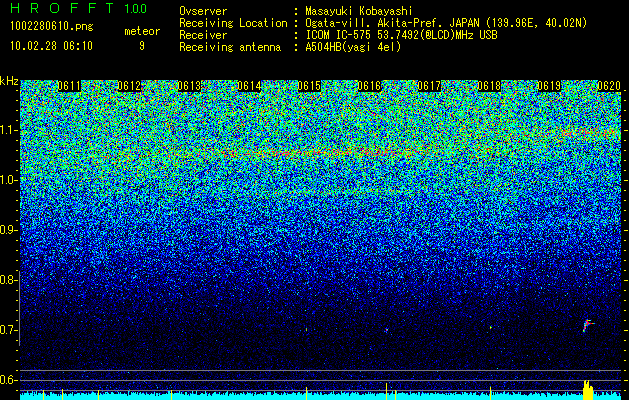Click the 0618 time marker
Screen dimensions: 629x400
[x=489, y=86]
